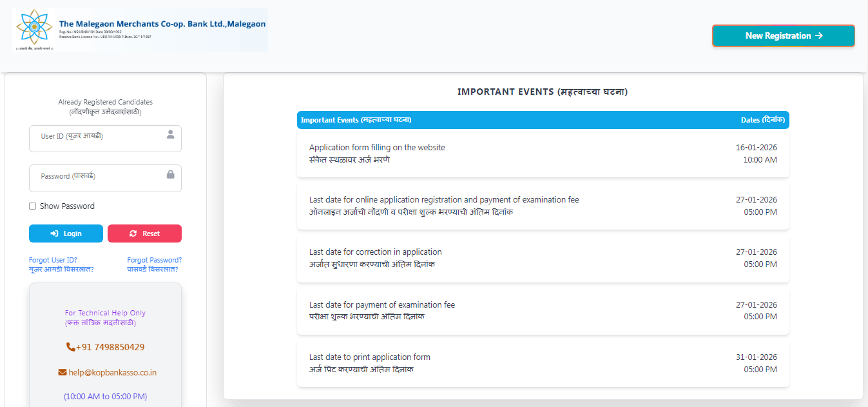The width and height of the screenshot is (868, 407).
Task: Click the help@kopbankasso.co.in email address
Action: tap(113, 372)
